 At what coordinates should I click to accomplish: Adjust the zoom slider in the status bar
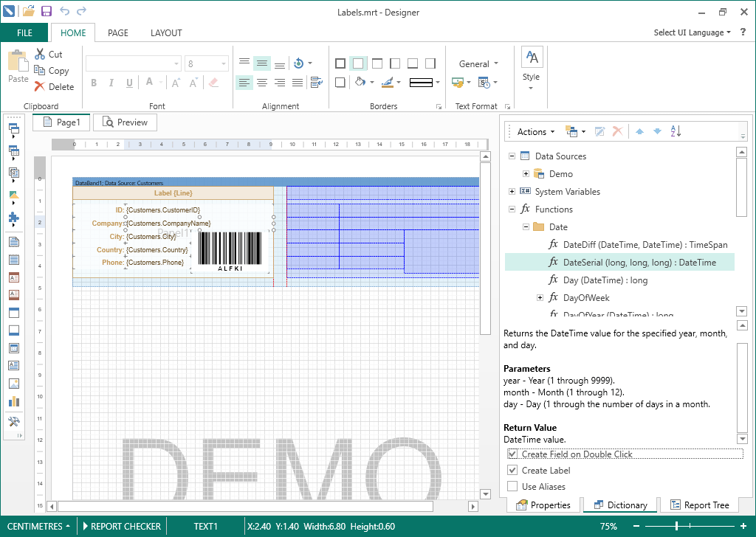point(676,526)
